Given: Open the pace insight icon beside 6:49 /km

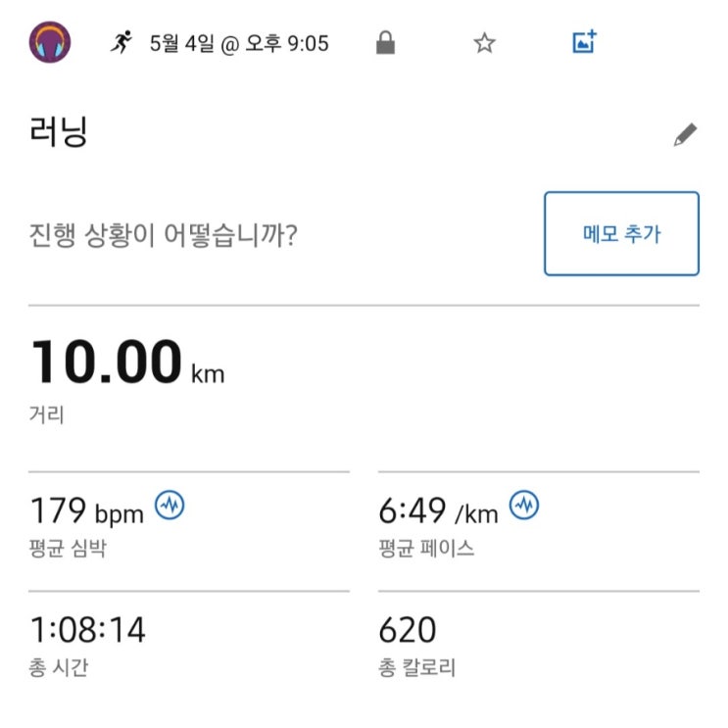Looking at the screenshot, I should tap(524, 505).
